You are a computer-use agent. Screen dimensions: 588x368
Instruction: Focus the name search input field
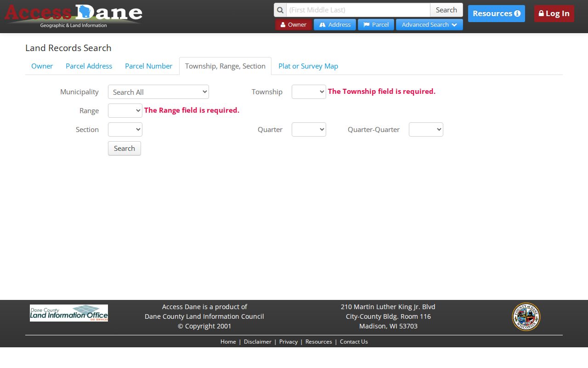(x=358, y=10)
